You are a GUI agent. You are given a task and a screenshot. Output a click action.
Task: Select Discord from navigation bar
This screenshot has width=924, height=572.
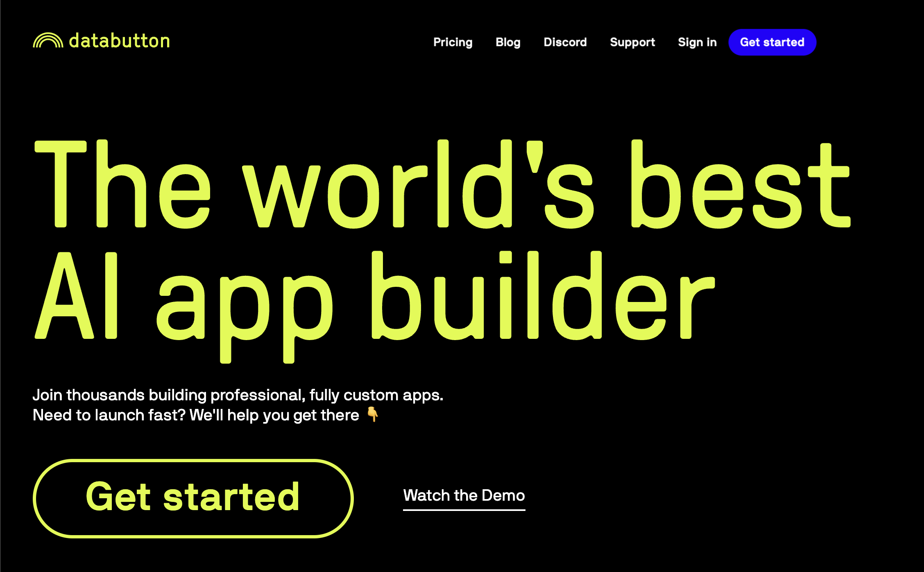tap(564, 42)
